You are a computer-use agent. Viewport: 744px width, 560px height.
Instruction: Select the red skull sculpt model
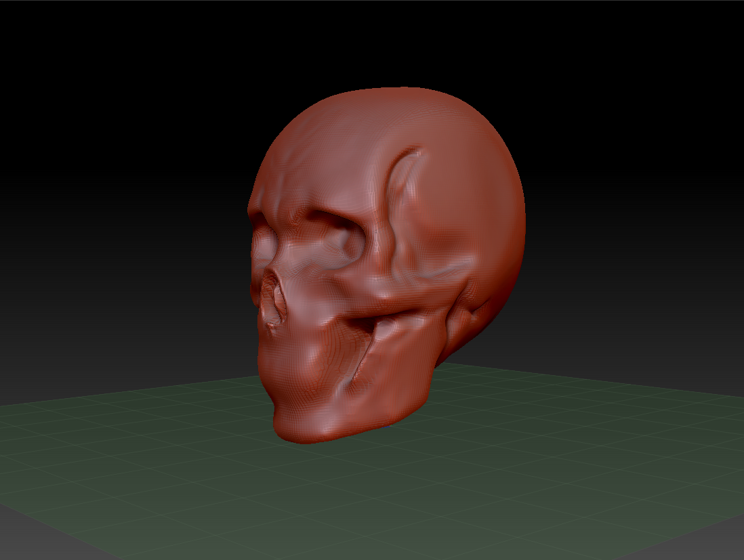[387, 265]
